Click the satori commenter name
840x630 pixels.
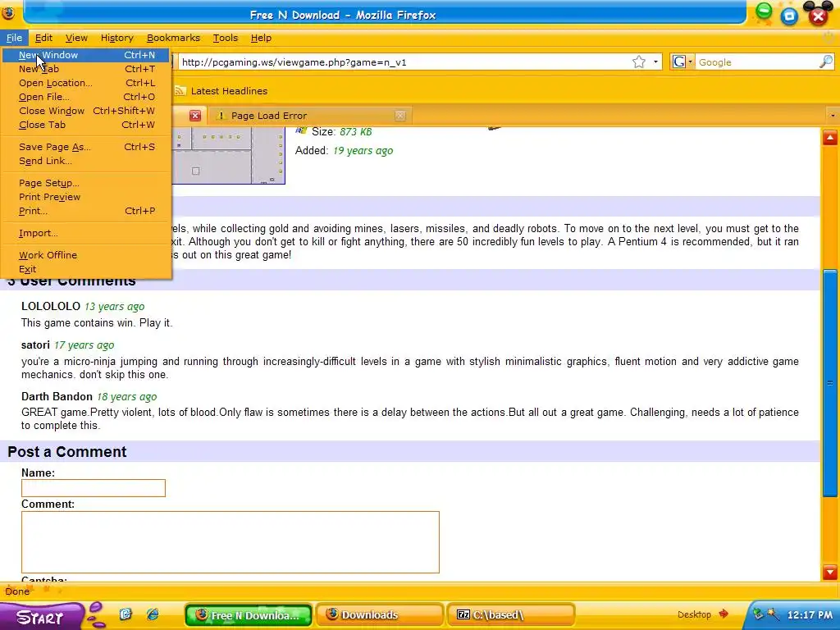tap(35, 345)
